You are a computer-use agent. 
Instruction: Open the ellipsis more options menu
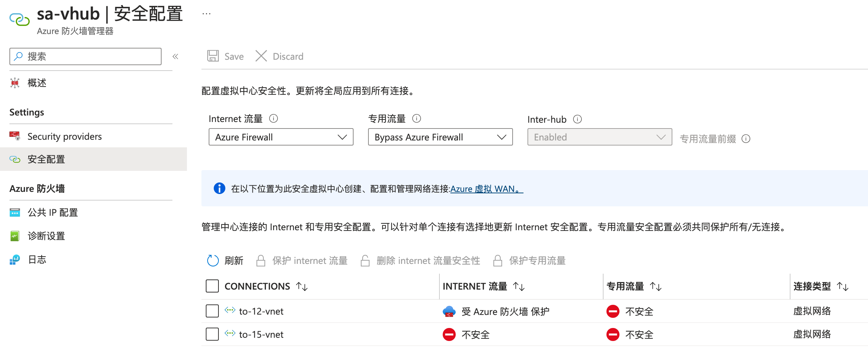(x=206, y=14)
